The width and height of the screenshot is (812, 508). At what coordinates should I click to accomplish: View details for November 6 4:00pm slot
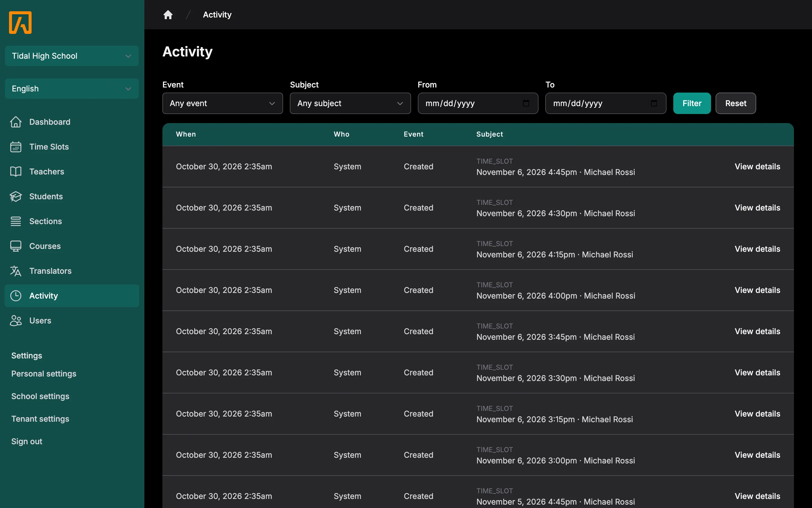tap(757, 290)
